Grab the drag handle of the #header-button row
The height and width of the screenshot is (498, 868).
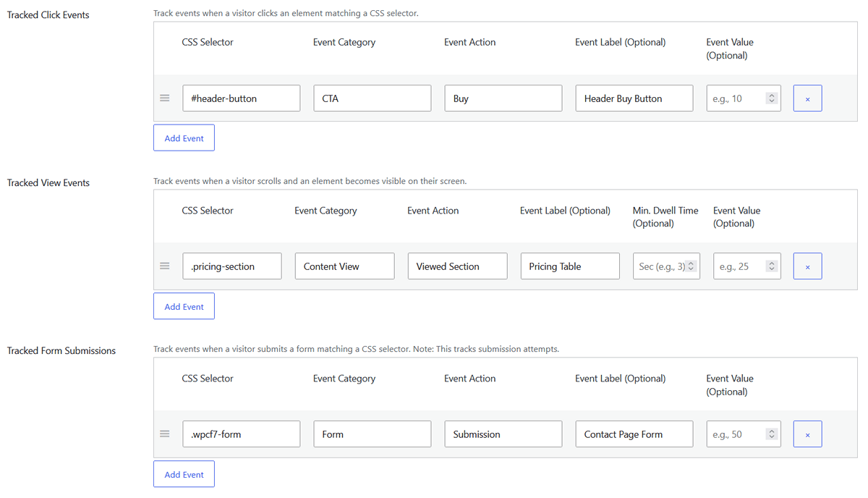tap(165, 98)
